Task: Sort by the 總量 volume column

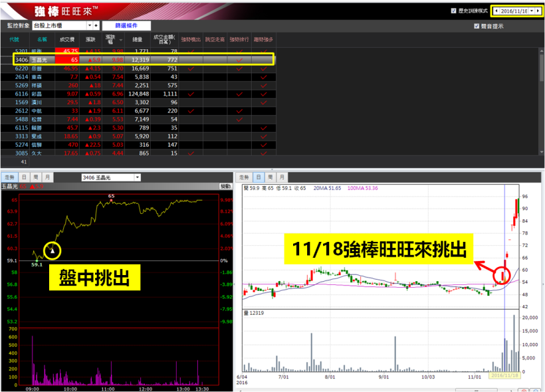Action: point(138,40)
